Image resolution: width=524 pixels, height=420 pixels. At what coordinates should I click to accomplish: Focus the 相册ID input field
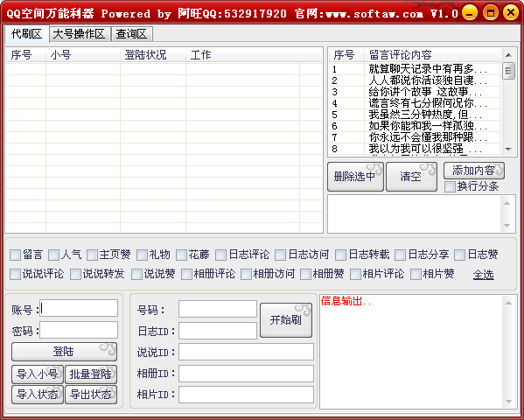tap(246, 374)
